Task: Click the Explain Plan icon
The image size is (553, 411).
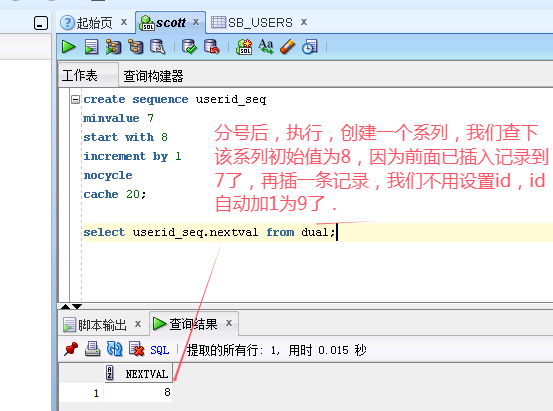Action: click(x=113, y=47)
